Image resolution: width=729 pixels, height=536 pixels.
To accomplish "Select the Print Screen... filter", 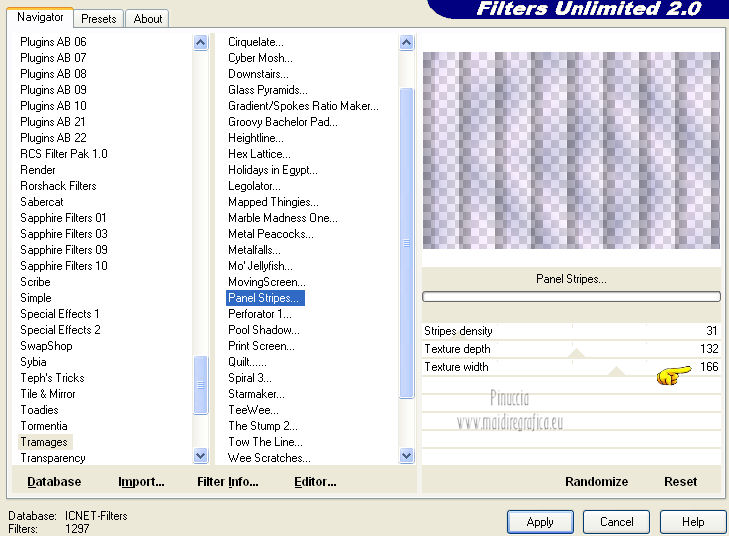I will (x=261, y=346).
